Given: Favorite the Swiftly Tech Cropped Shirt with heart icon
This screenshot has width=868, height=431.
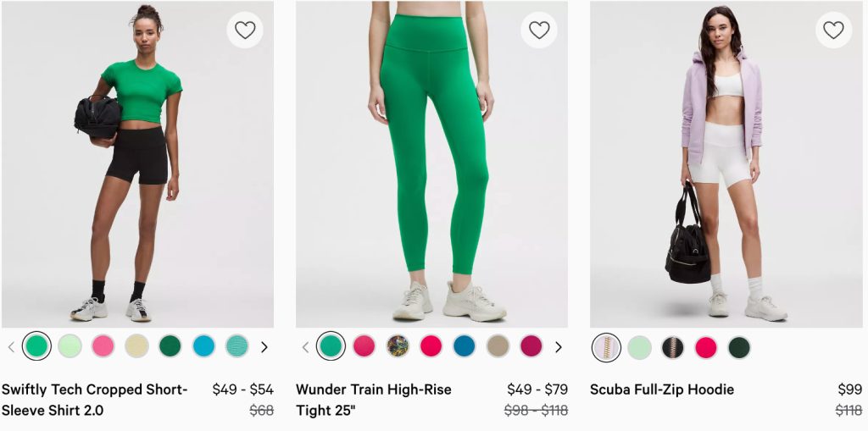Looking at the screenshot, I should click(x=245, y=30).
